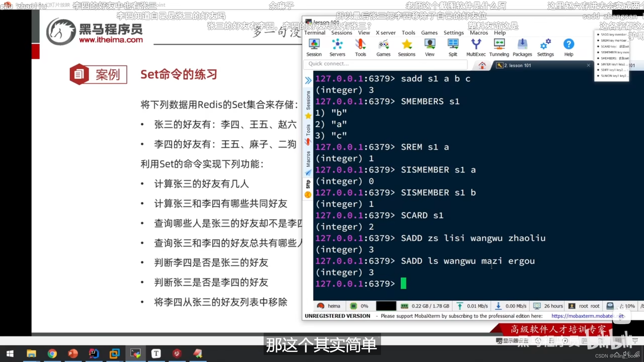
Task: Open the Tunneling manager
Action: click(x=499, y=47)
